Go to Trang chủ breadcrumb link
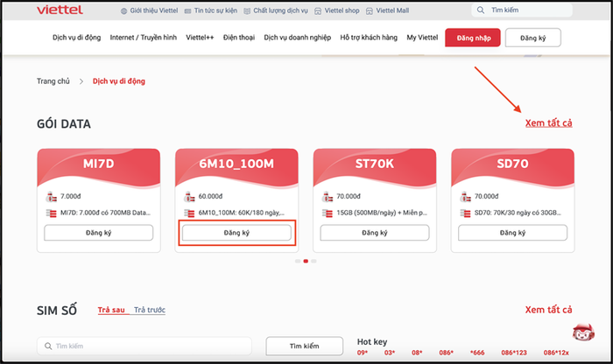 [x=53, y=80]
